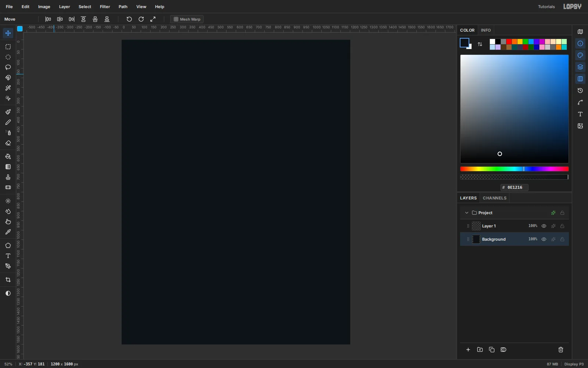Select the Dodge brightness tool
588x368 pixels.
[x=8, y=201]
